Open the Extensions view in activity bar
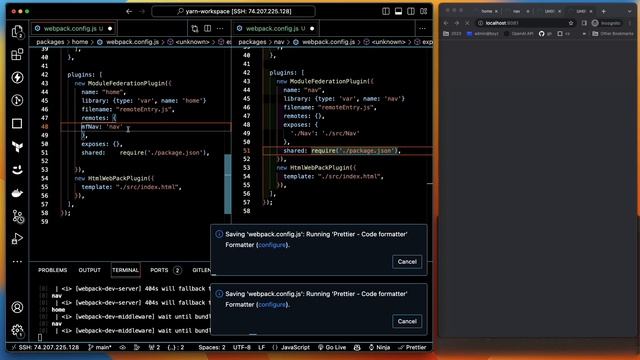Viewport: 640px width, 360px height. 17,54
